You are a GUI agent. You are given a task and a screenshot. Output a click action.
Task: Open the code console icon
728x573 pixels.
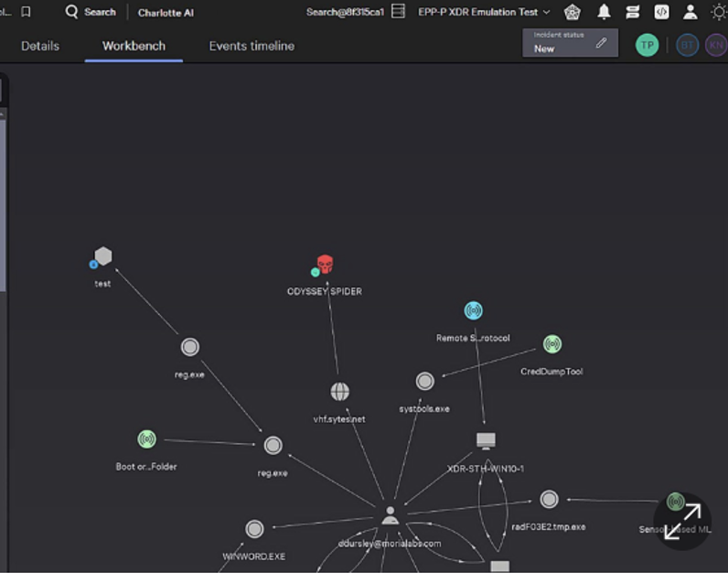tap(661, 12)
